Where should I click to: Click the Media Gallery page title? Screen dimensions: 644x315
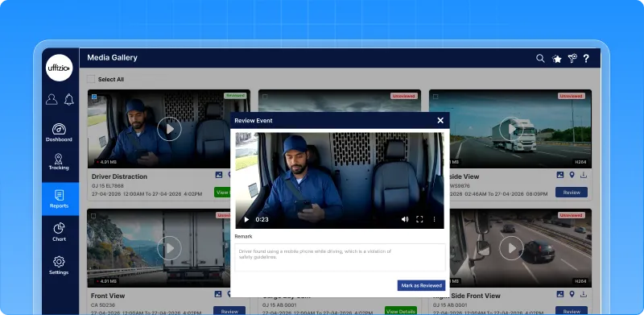point(112,57)
